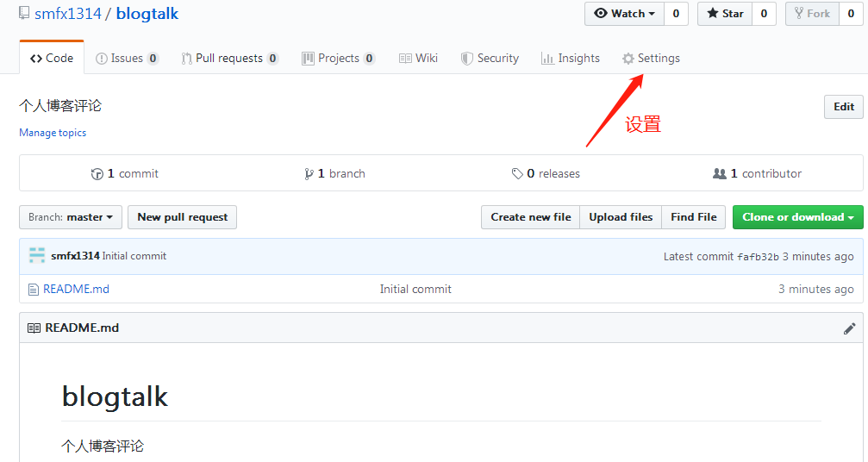Click the graph icon on Insights tab
Screen dimensions: 868x462
[547, 58]
